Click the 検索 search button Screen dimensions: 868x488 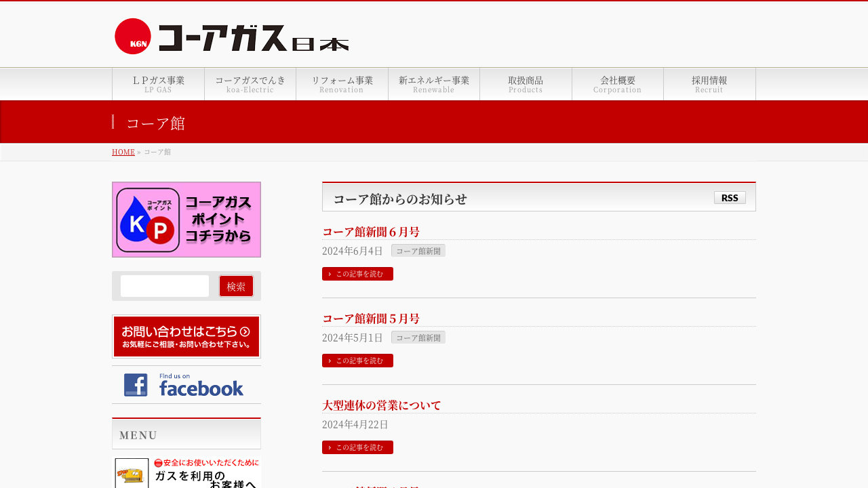(236, 286)
